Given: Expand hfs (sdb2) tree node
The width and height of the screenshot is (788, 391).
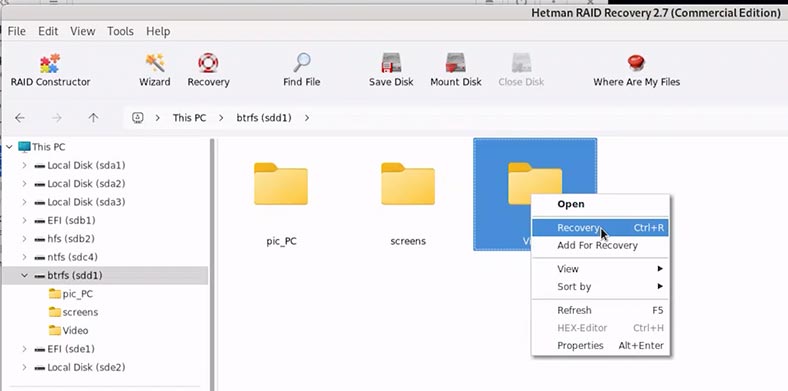Looking at the screenshot, I should pyautogui.click(x=24, y=238).
